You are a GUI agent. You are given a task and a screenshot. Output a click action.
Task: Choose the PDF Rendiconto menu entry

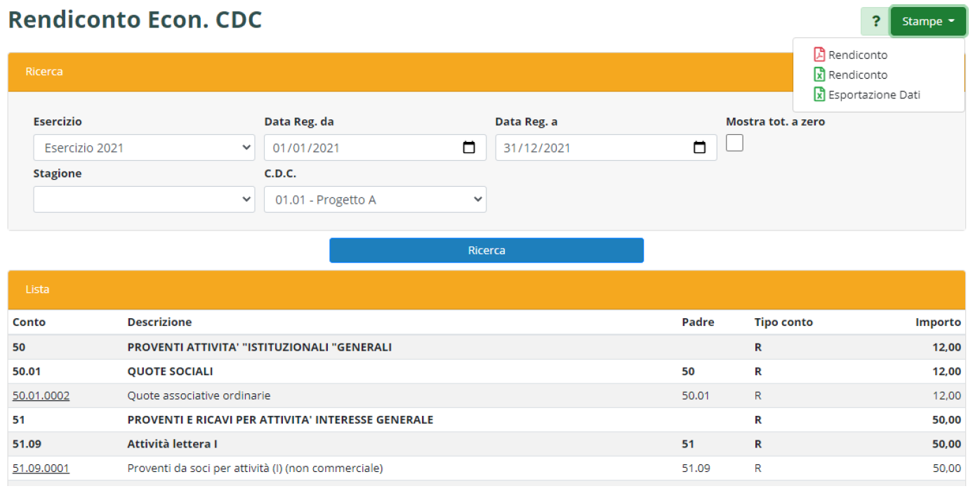[x=858, y=55]
